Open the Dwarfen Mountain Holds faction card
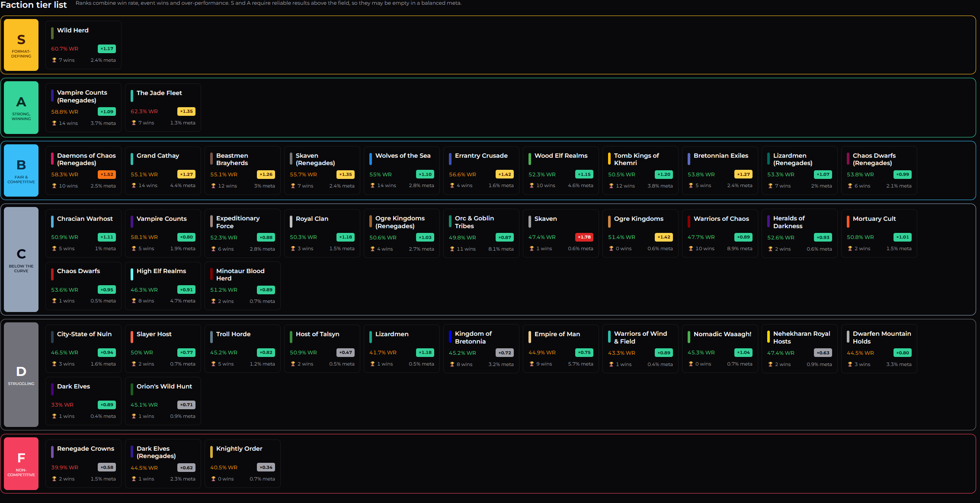 click(x=879, y=349)
